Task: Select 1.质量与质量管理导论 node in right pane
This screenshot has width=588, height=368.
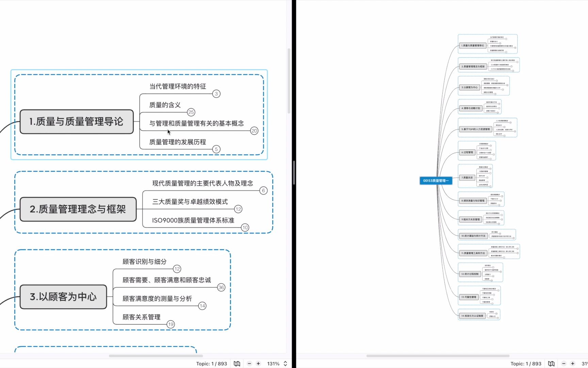Action: coord(473,45)
